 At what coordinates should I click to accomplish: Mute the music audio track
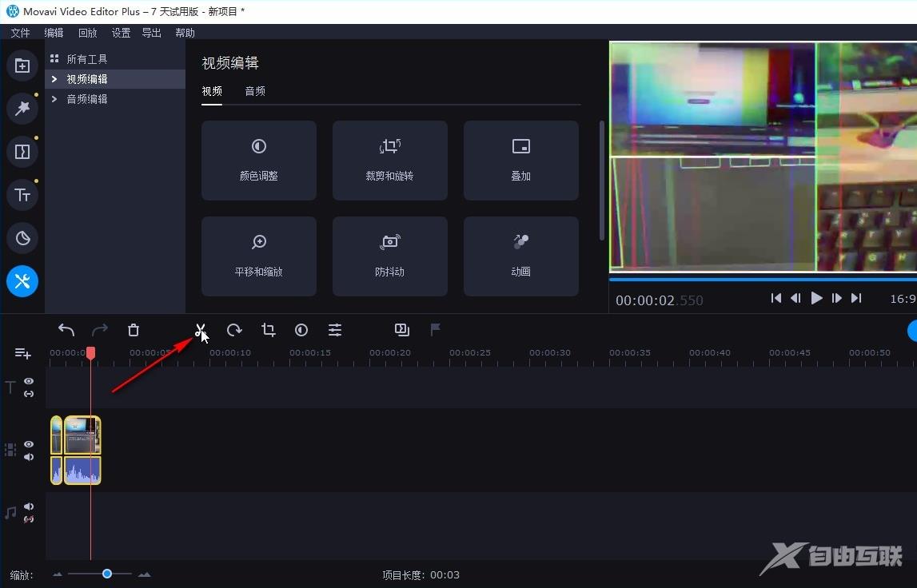29,507
